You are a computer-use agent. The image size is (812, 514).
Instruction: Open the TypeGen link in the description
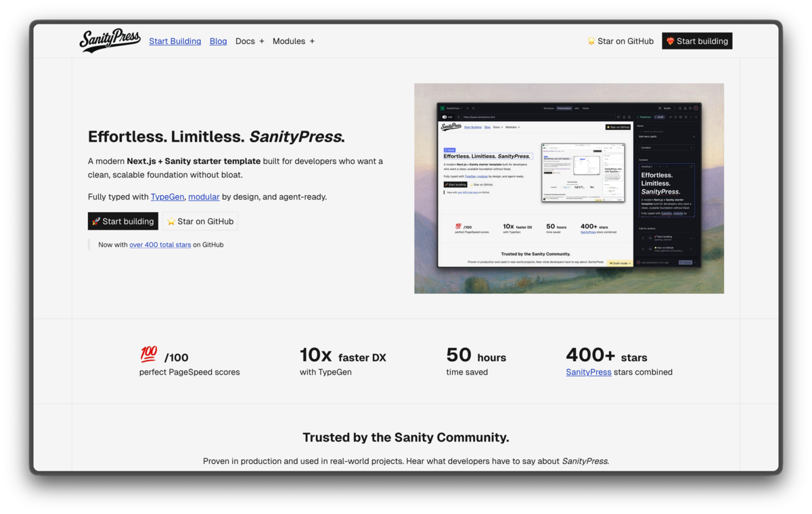167,196
